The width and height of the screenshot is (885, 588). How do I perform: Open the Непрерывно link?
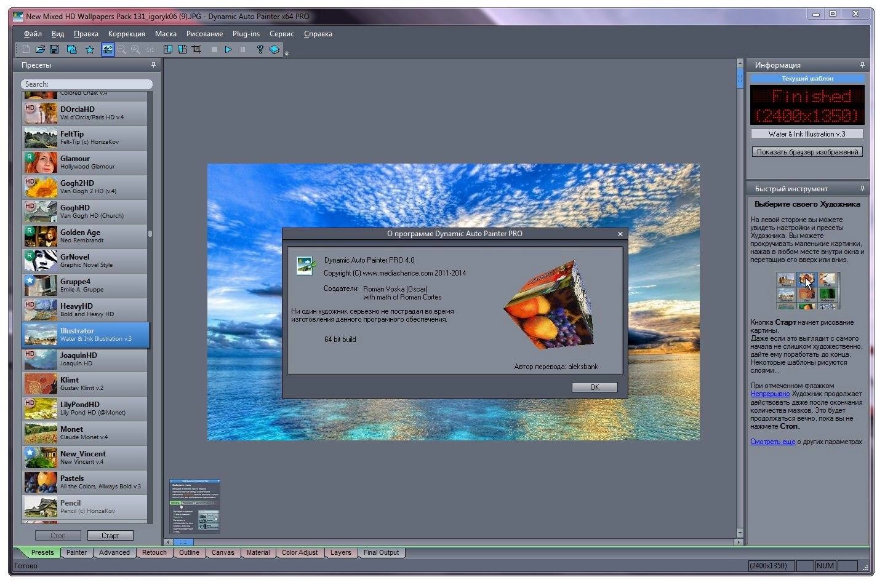(x=770, y=394)
